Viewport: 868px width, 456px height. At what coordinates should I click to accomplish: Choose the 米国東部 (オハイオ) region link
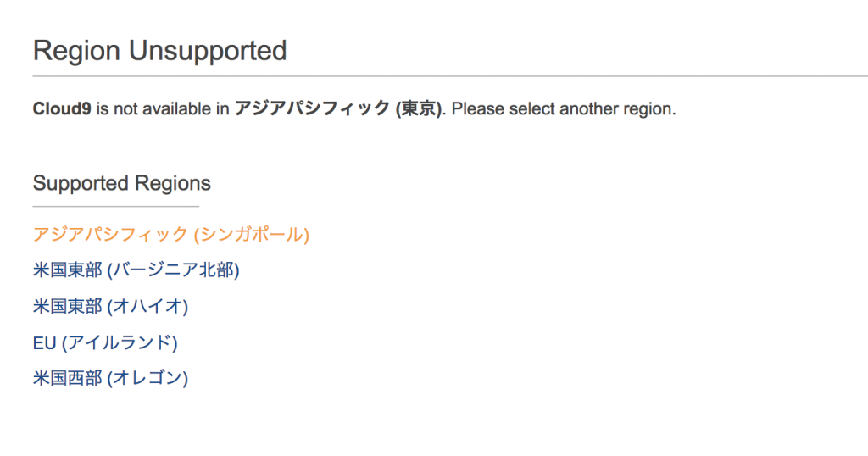coord(111,306)
